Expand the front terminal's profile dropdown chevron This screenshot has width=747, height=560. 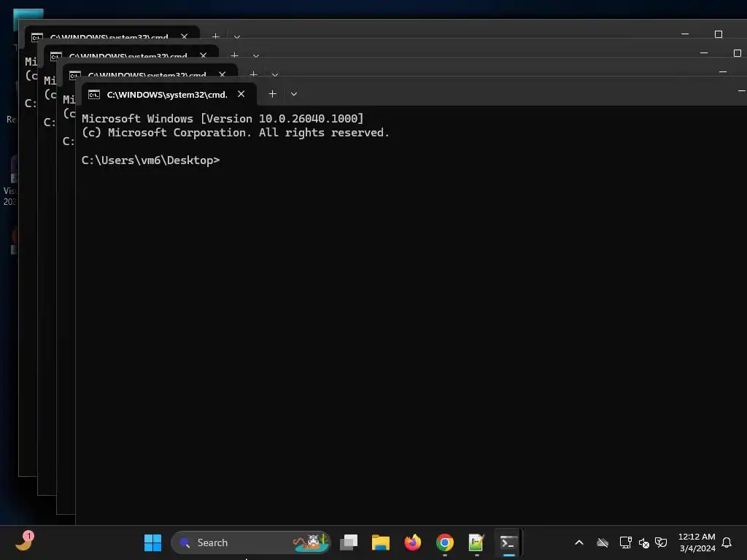coord(294,94)
